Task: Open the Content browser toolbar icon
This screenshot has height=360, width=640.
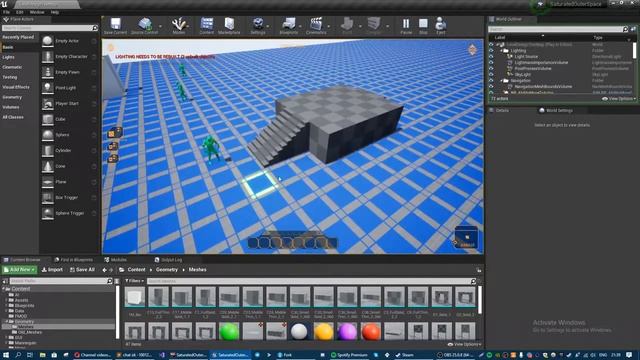Action: coord(207,25)
